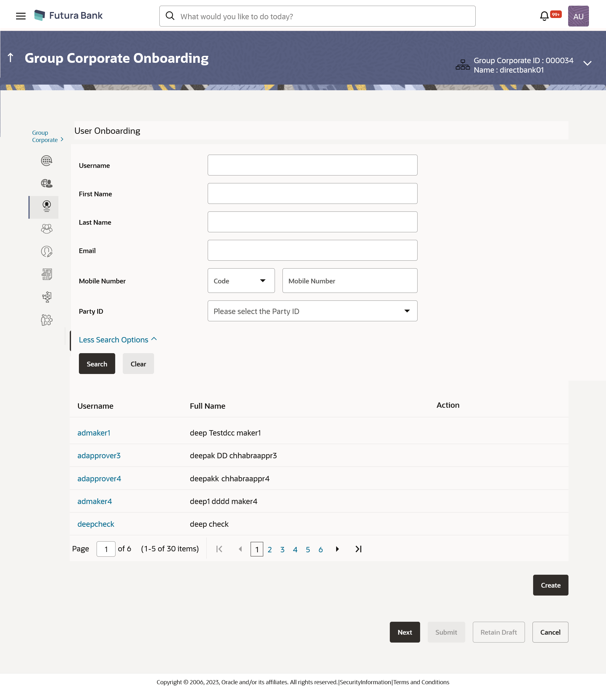Image resolution: width=606 pixels, height=700 pixels.
Task: Open the admaker1 username link
Action: pos(94,433)
